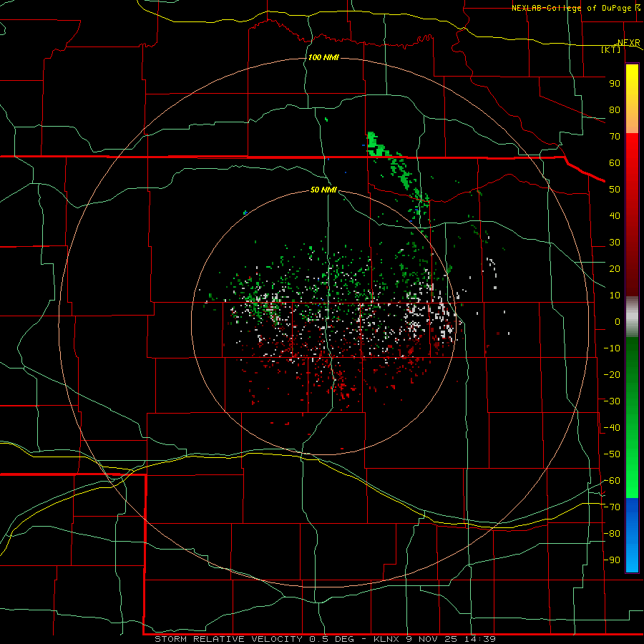Viewport: 644px width, 644px height.
Task: Click the KLNX station identifier in the caption
Action: (x=388, y=639)
